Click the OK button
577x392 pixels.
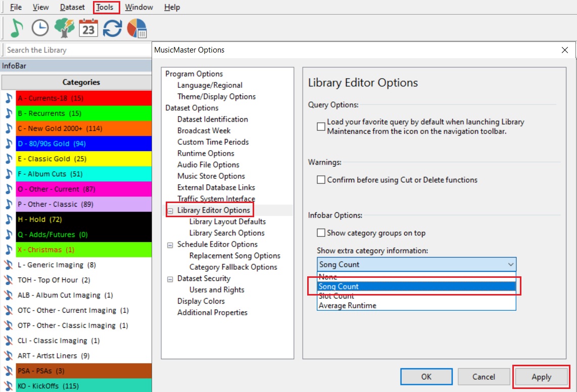(x=426, y=377)
